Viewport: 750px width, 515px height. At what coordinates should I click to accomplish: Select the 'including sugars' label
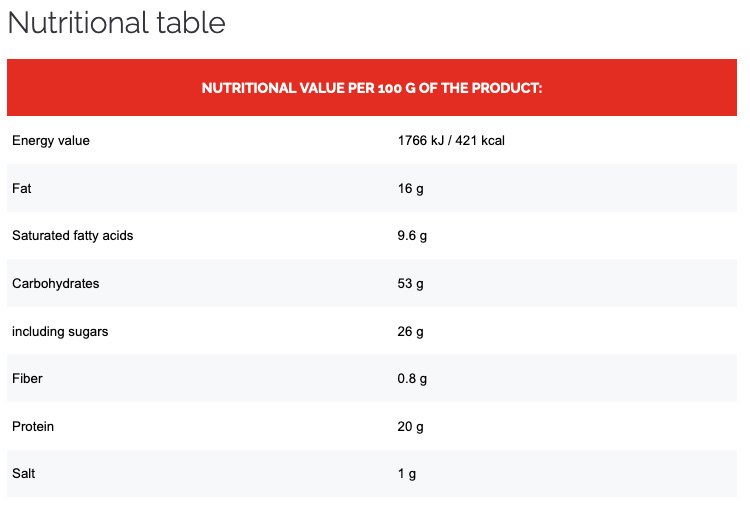60,331
